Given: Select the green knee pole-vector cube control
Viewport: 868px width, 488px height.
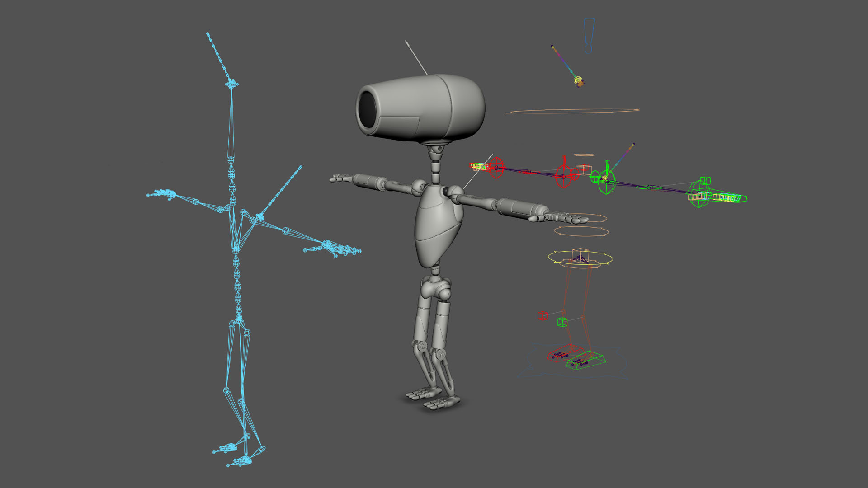Looking at the screenshot, I should (x=562, y=322).
